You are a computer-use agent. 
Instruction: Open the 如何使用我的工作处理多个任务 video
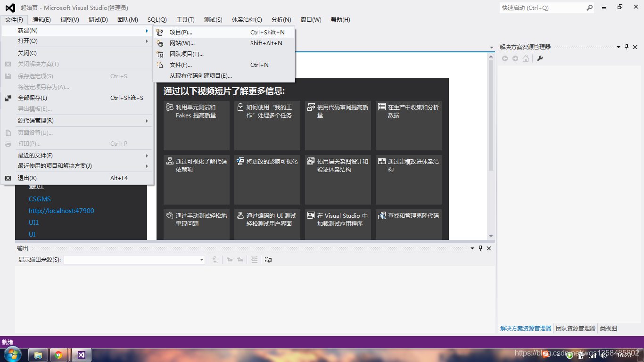(267, 125)
